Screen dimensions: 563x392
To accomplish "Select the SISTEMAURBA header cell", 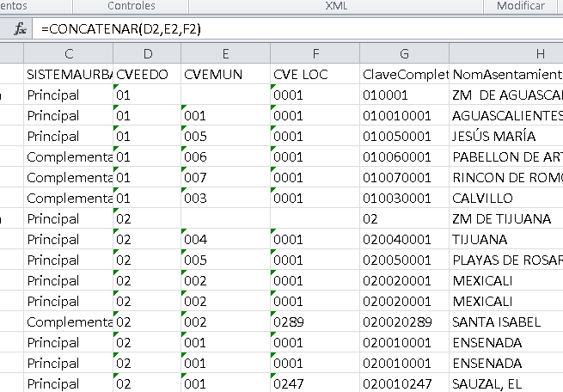I will (69, 74).
